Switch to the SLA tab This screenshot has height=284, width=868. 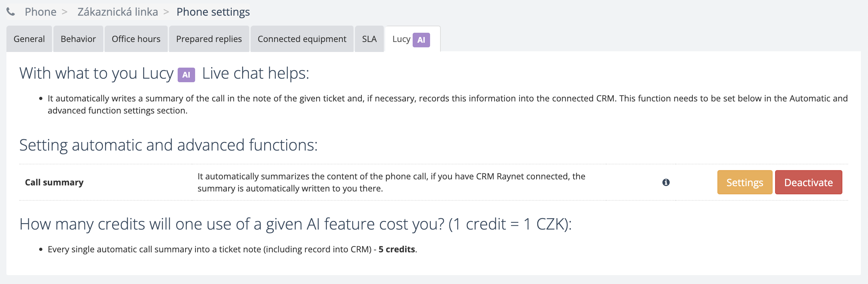click(x=369, y=39)
